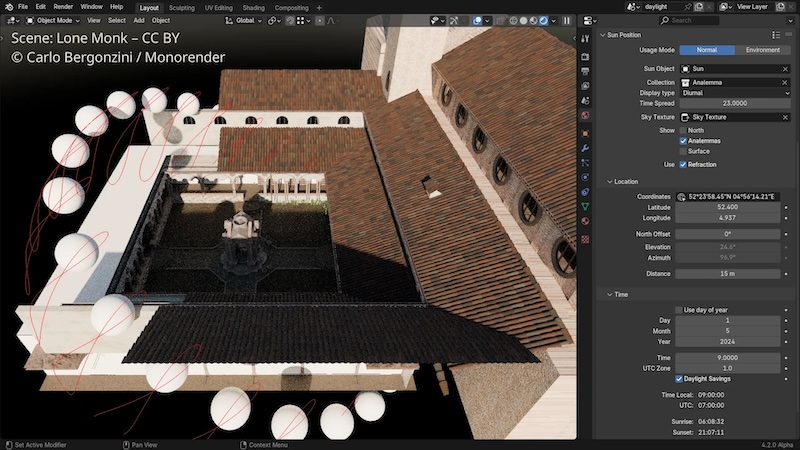Open the Object Mode dropdown

[x=52, y=20]
